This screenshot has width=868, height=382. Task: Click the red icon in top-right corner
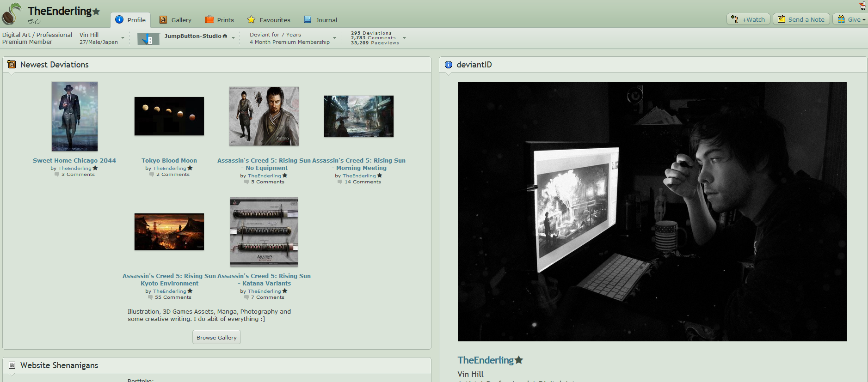[x=862, y=6]
